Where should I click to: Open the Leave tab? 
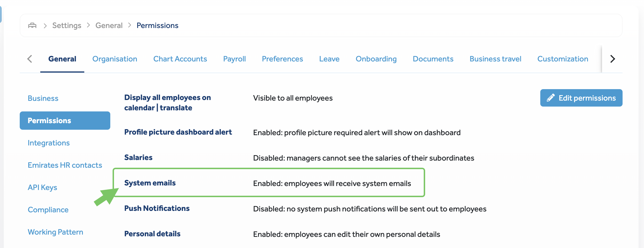click(x=329, y=59)
